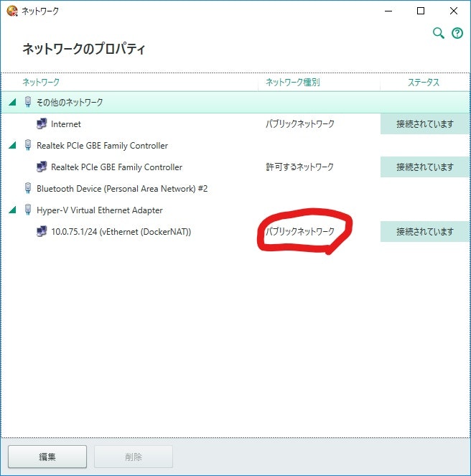
Task: Click 接続されています status of Internet
Action: [425, 124]
